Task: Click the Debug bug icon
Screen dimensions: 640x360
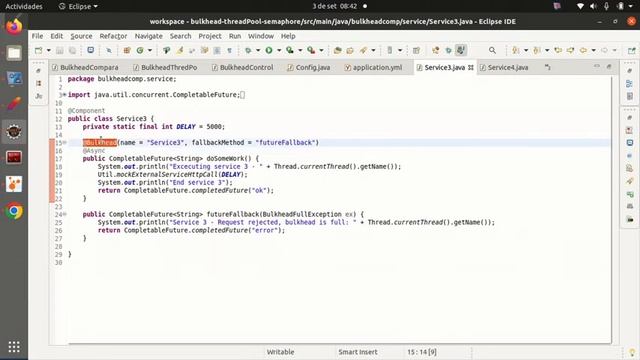Action: (248, 50)
